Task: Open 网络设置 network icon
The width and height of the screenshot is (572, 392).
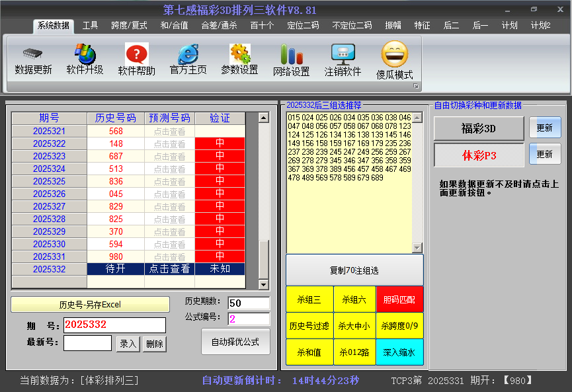Action: [x=291, y=55]
